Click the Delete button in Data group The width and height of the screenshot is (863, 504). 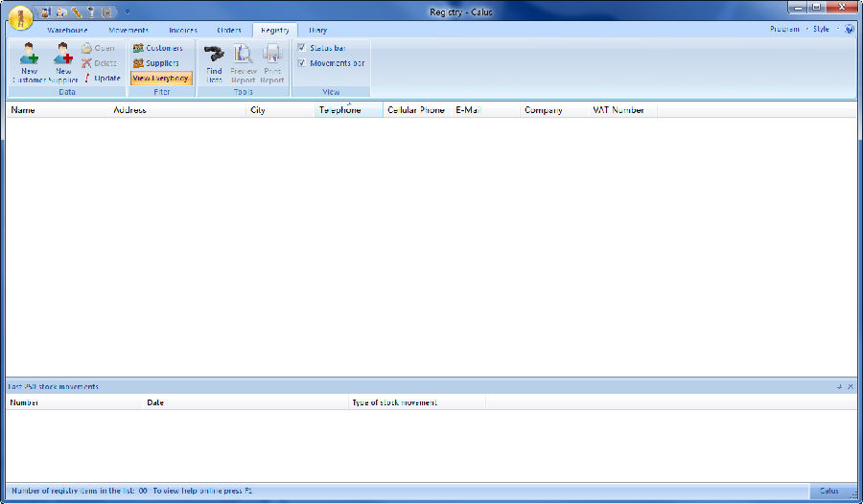click(100, 63)
